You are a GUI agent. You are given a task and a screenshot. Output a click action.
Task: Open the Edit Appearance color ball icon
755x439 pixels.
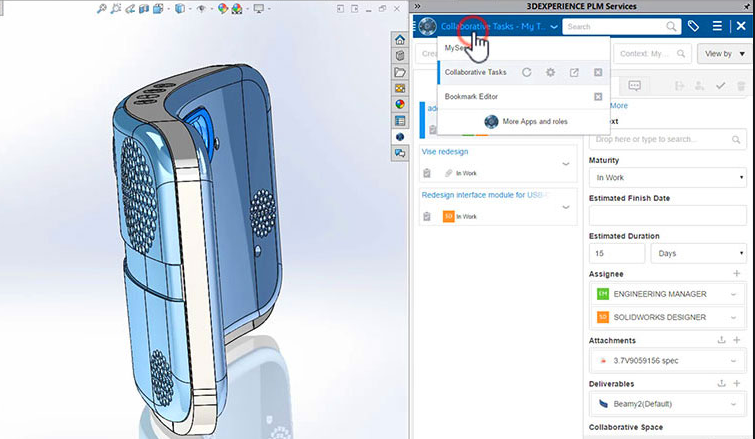click(x=222, y=9)
